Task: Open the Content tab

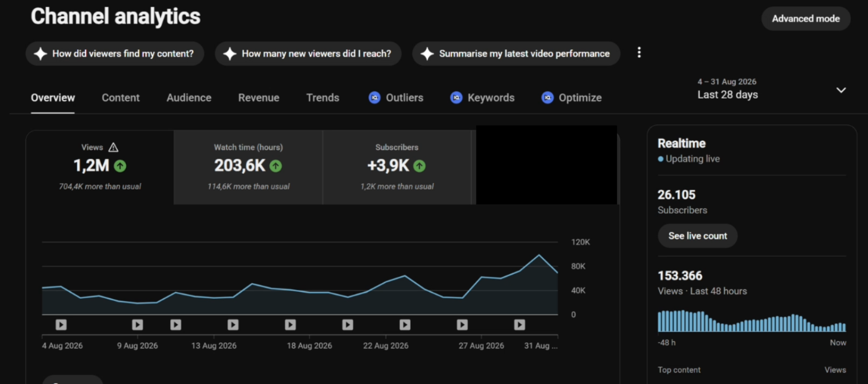Action: [x=121, y=98]
